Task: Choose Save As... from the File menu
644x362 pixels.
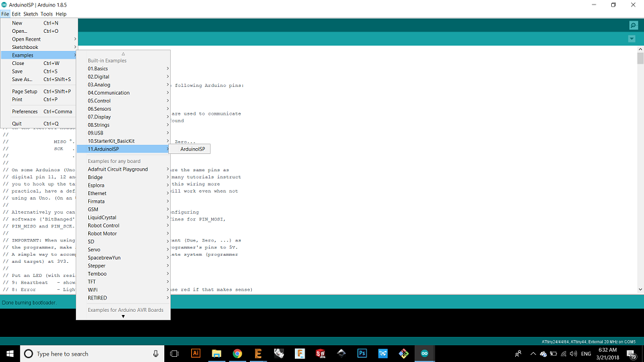Action: [39, 79]
